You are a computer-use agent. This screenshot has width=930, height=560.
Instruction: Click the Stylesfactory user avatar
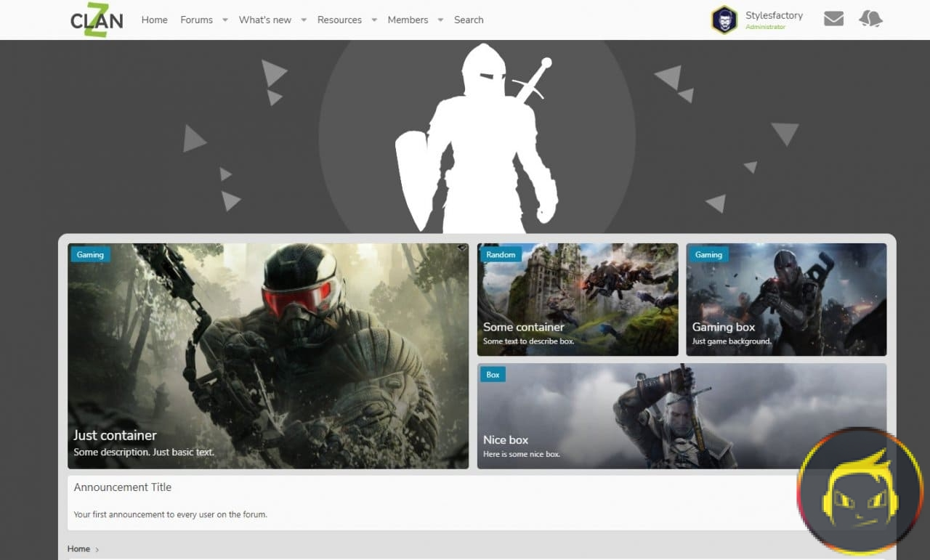(724, 20)
